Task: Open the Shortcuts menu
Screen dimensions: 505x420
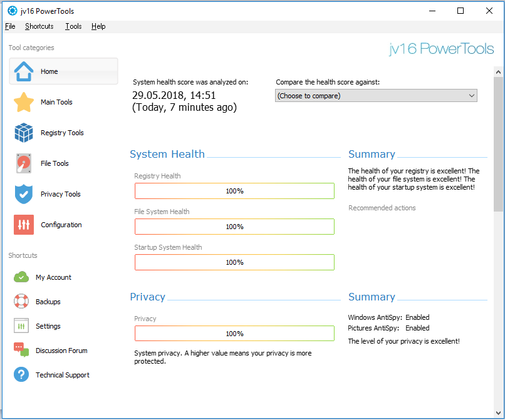Action: (39, 26)
